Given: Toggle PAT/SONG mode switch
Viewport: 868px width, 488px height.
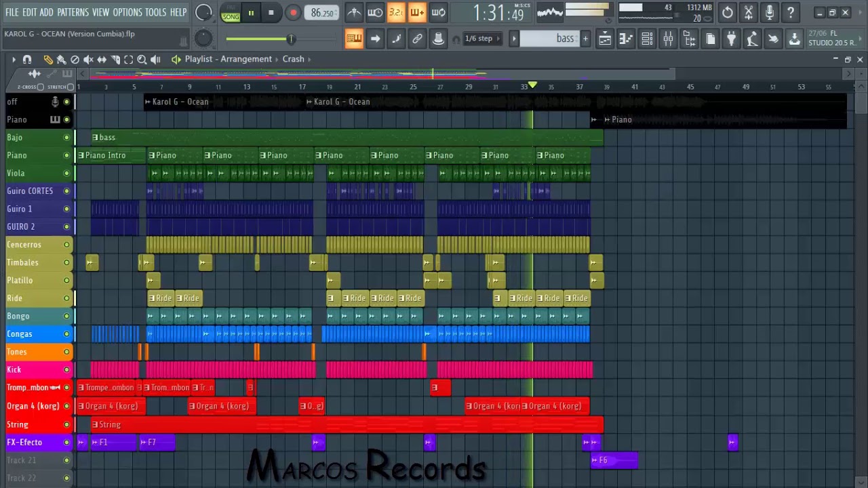Looking at the screenshot, I should [x=231, y=13].
